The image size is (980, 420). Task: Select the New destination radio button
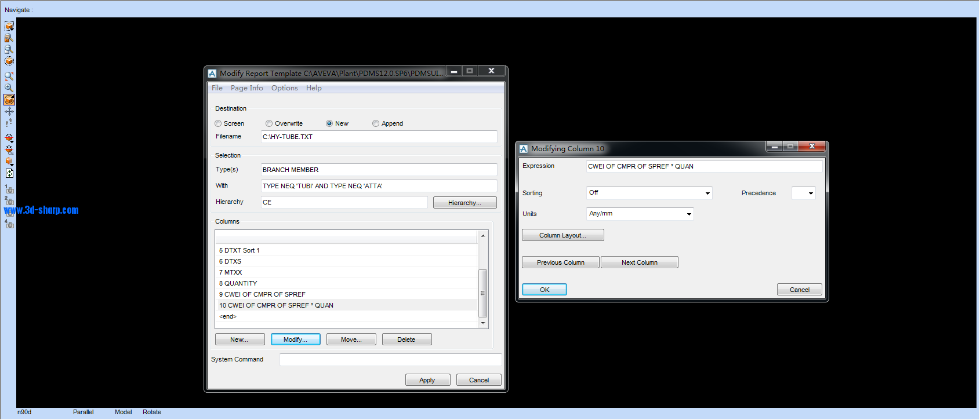pyautogui.click(x=329, y=123)
